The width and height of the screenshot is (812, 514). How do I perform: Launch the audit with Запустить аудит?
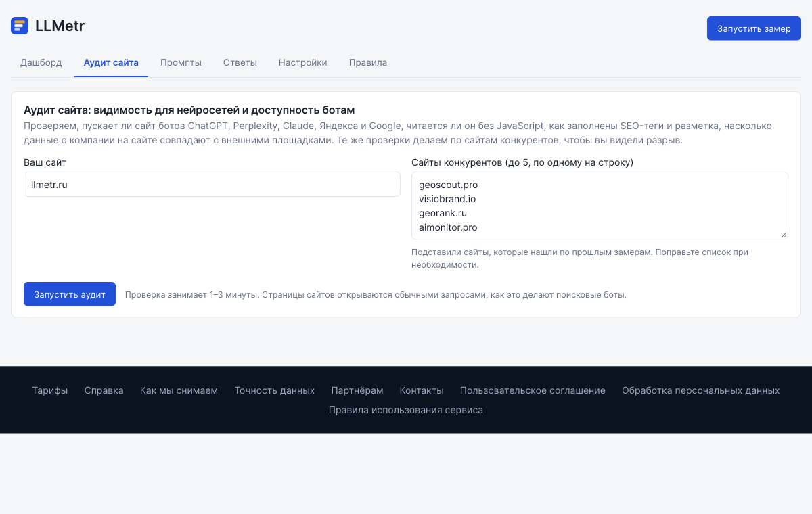click(x=70, y=294)
